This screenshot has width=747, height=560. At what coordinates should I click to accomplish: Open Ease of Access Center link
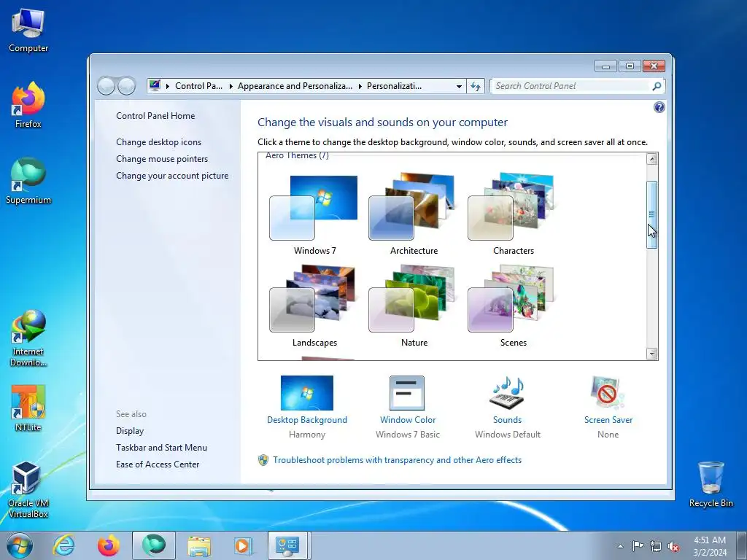(x=158, y=464)
